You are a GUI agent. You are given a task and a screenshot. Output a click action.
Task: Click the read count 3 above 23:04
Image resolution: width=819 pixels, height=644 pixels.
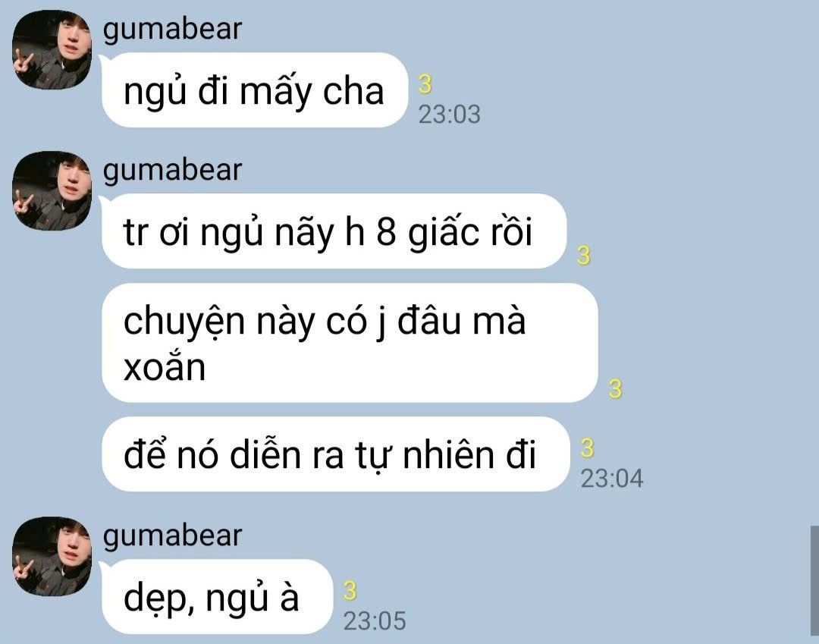pyautogui.click(x=587, y=448)
